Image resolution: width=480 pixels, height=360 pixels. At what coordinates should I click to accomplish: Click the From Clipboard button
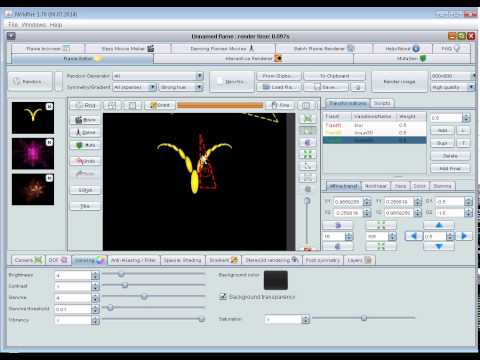coord(279,76)
